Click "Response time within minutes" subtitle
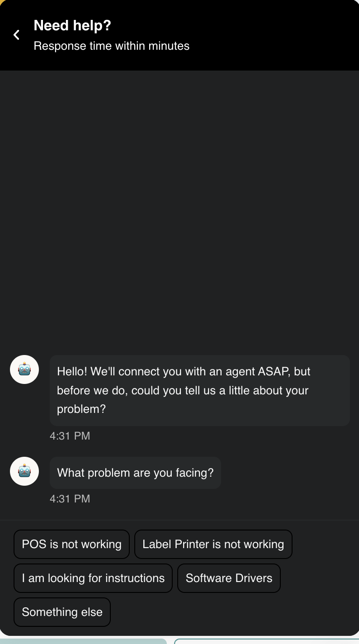 (112, 46)
